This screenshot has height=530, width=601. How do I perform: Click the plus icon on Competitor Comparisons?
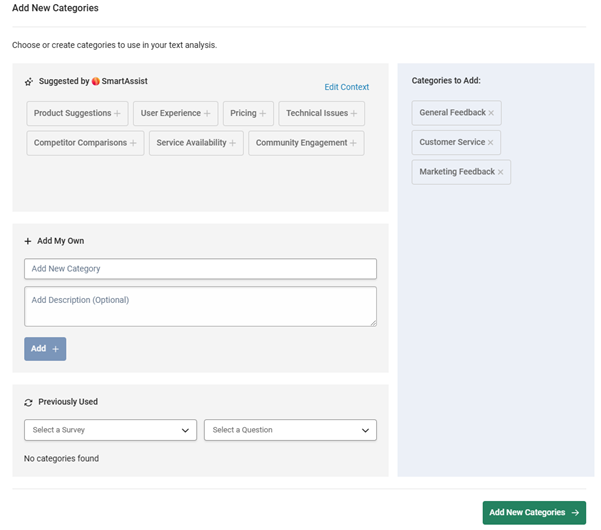tap(133, 143)
